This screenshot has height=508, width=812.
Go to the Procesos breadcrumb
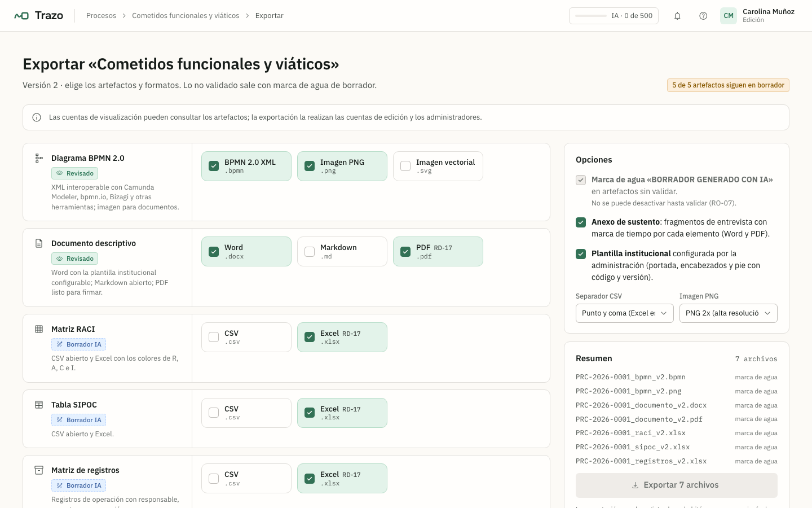point(101,16)
